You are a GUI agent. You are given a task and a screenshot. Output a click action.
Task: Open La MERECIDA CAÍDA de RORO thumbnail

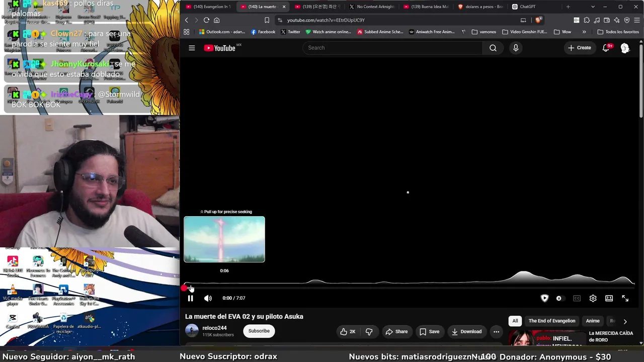(547, 338)
